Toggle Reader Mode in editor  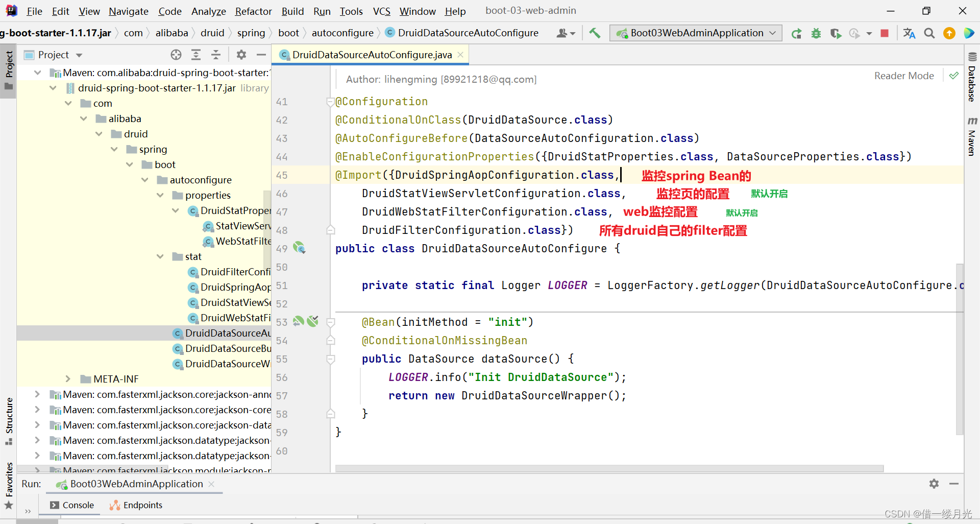pyautogui.click(x=904, y=76)
